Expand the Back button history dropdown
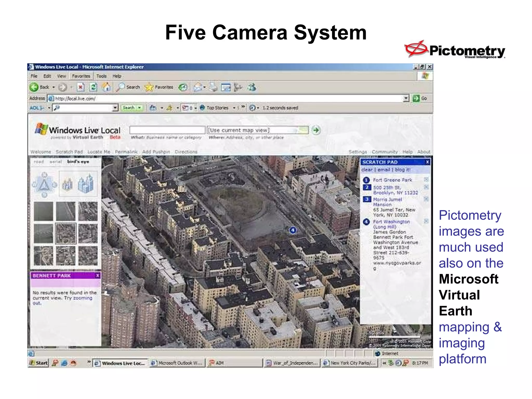The height and width of the screenshot is (399, 532). coord(54,87)
